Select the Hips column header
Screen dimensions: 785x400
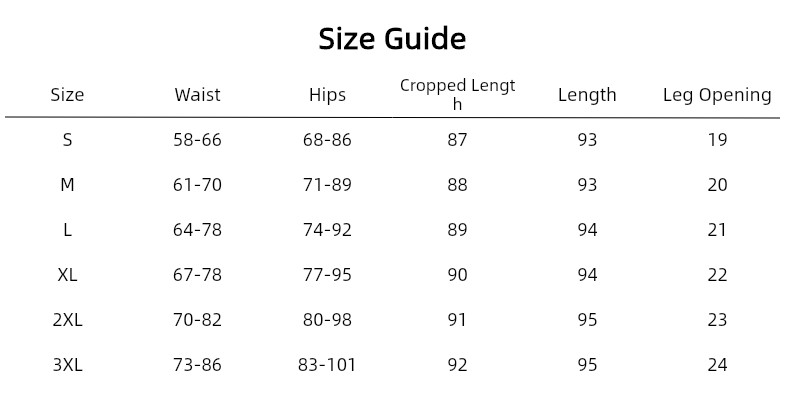click(x=327, y=95)
